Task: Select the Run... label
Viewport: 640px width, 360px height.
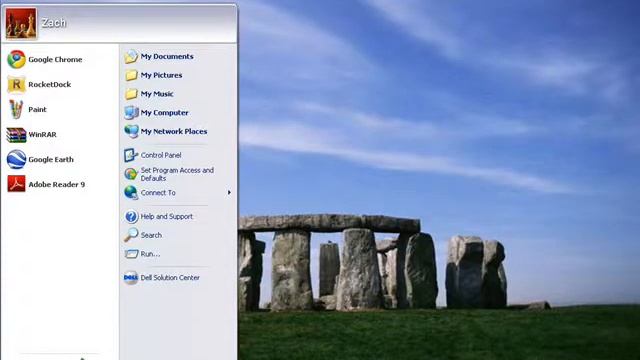Action: 150,254
